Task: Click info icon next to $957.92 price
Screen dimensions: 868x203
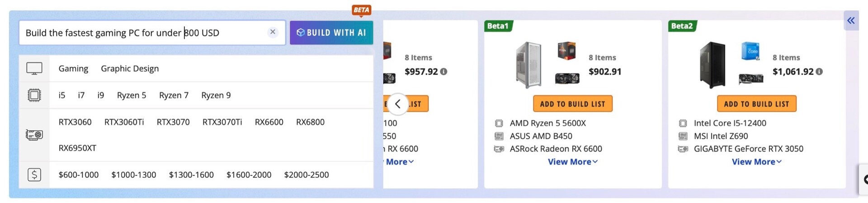Action: click(444, 72)
